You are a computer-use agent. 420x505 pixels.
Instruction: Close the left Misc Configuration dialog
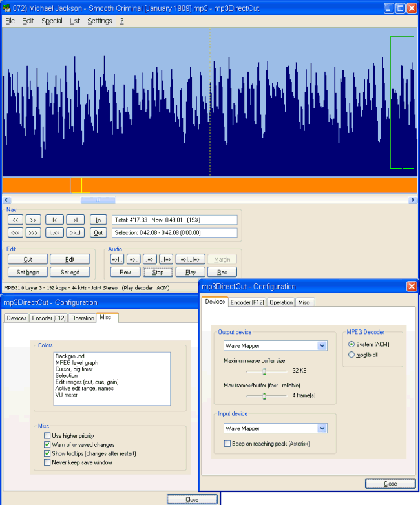[x=192, y=500]
